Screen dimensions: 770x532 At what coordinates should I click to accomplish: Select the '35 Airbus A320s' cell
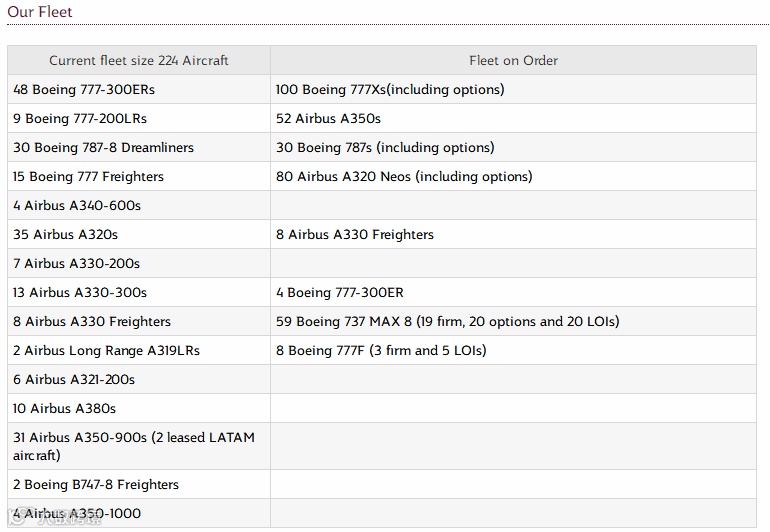(x=65, y=234)
